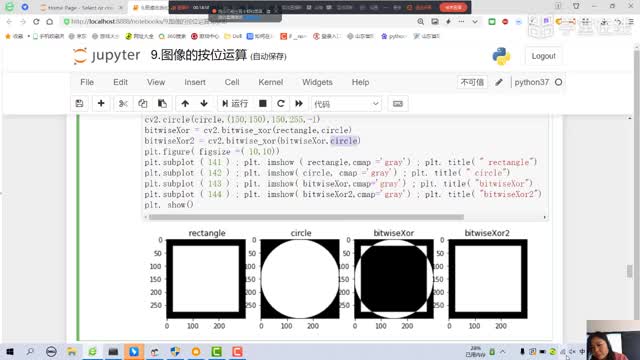Viewport: 640px width, 360px height.
Task: Open the Insert menu
Action: (195, 82)
